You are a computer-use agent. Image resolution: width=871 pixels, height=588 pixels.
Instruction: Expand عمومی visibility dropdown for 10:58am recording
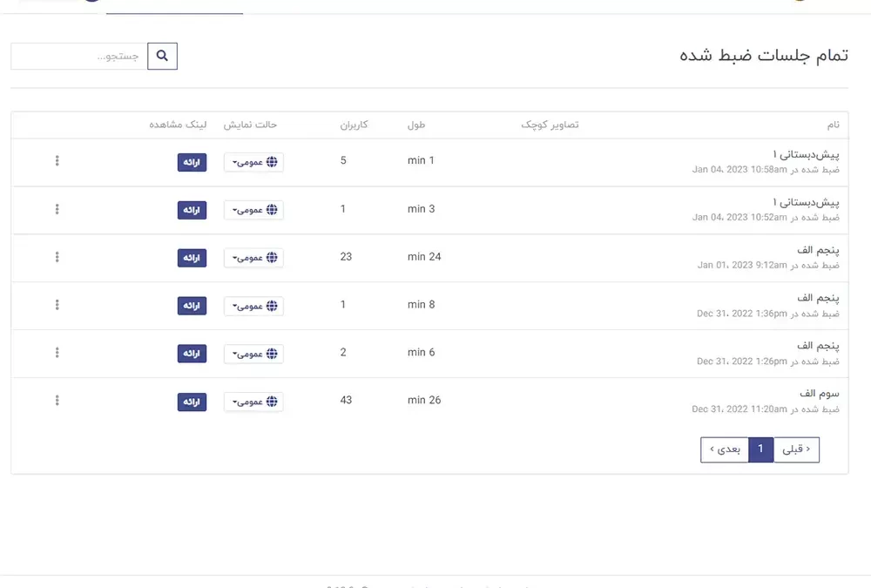click(x=253, y=162)
